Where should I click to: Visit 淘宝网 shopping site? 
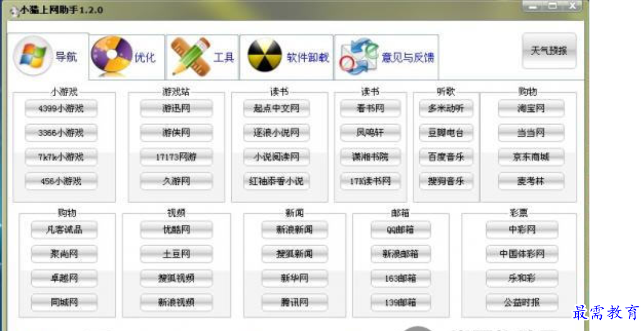coord(531,109)
